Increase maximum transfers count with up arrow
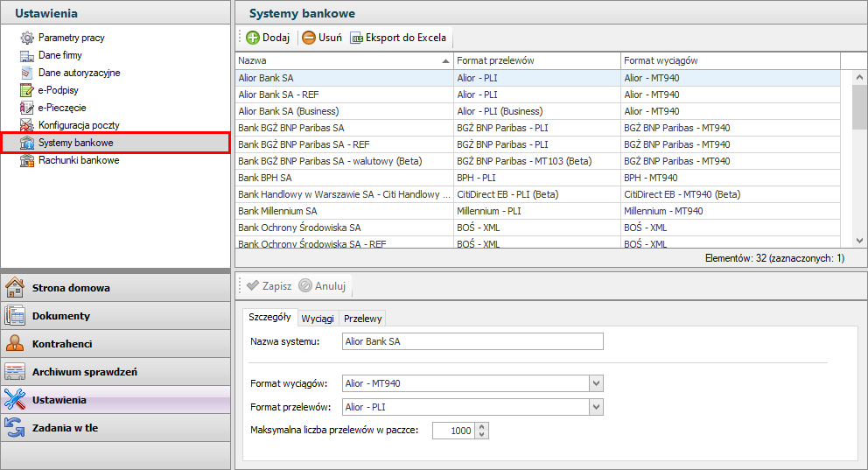The width and height of the screenshot is (868, 470). 482,426
